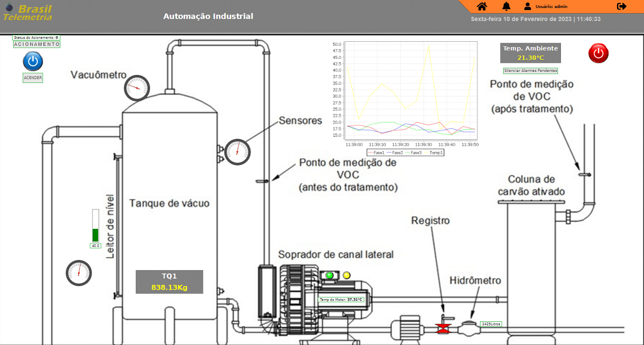
Task: Select the Sensores gauge beside the tank
Action: click(x=237, y=151)
